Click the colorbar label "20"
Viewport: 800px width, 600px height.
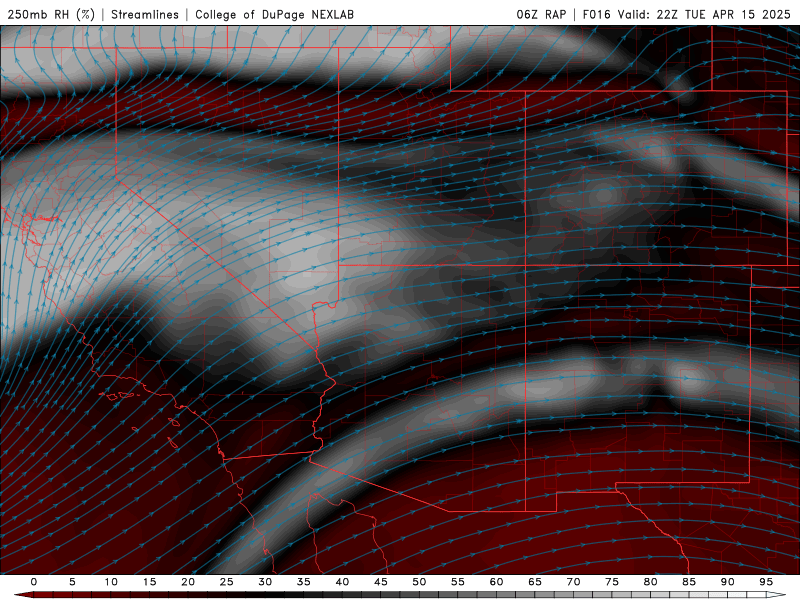188,582
